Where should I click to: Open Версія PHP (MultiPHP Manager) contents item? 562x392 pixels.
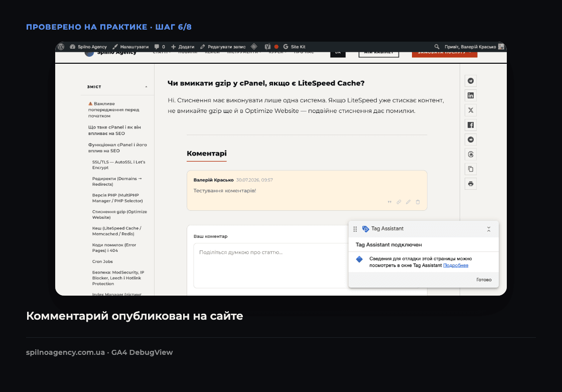click(117, 198)
